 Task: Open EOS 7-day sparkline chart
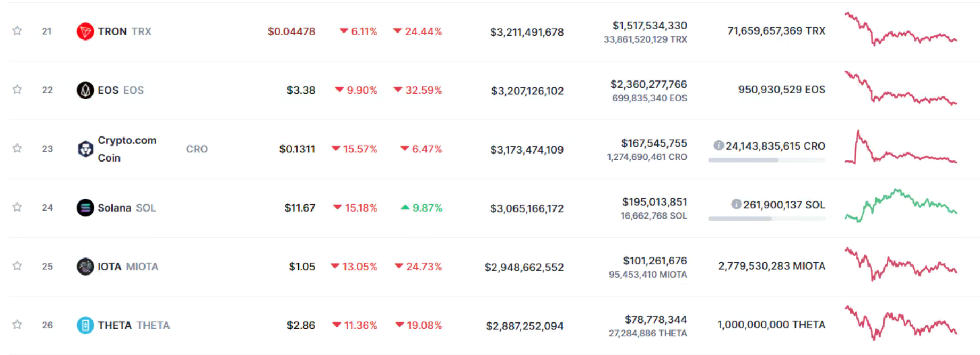901,89
